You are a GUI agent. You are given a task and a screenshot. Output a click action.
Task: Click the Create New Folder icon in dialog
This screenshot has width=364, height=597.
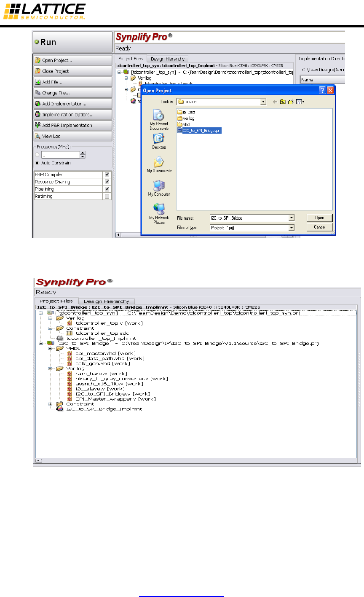point(291,102)
